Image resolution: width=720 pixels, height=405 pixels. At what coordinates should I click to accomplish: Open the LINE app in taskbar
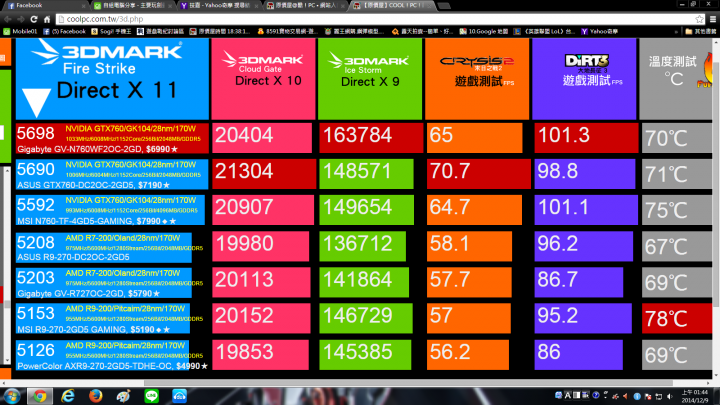152,396
